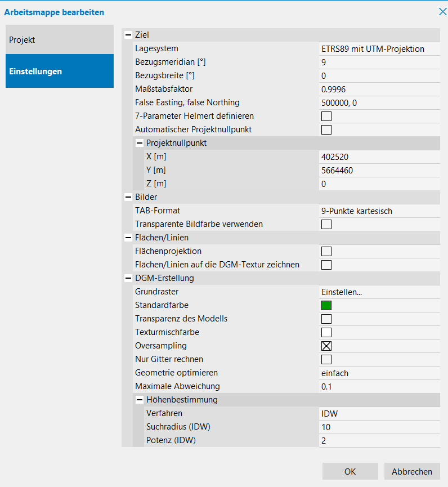Collapse the Bilder section
This screenshot has height=487, width=448.
(128, 197)
